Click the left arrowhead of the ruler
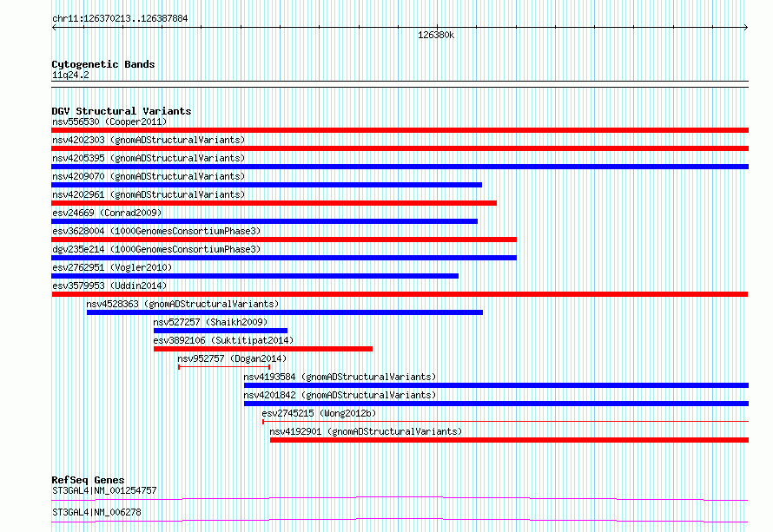Screen dimensions: 773x532 click(x=54, y=28)
